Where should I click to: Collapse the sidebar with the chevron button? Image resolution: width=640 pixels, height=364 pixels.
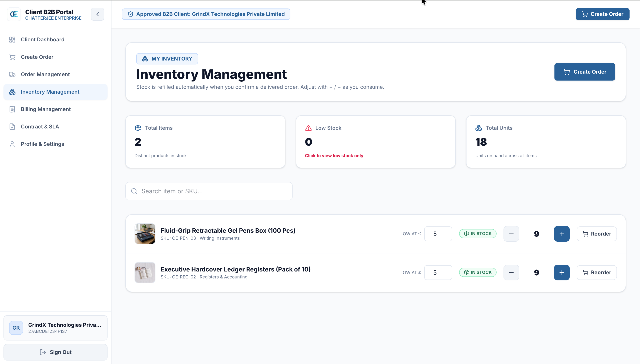coord(98,14)
